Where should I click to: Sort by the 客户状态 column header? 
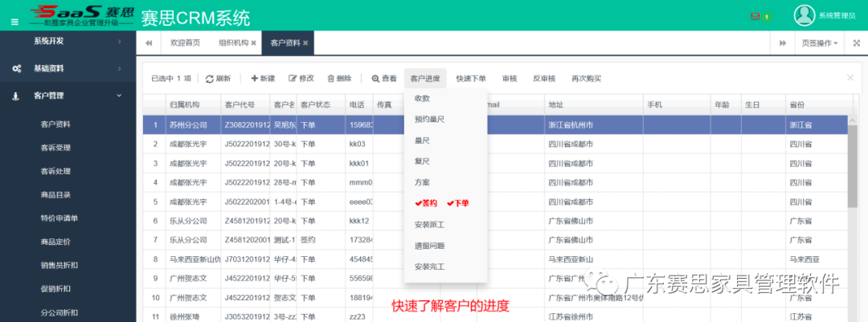[x=321, y=104]
